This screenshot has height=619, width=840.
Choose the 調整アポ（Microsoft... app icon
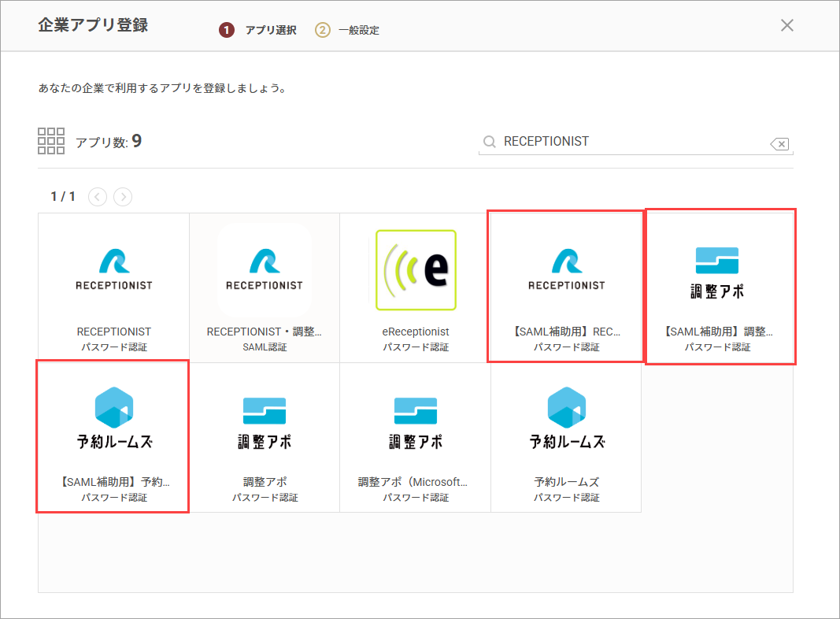tap(416, 424)
